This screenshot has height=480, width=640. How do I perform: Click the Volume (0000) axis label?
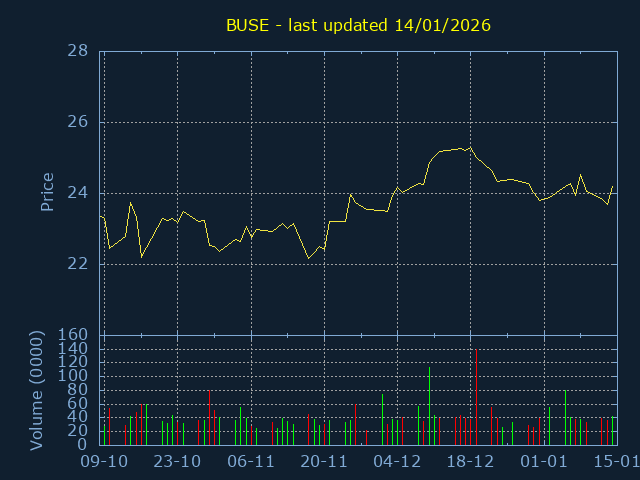[x=37, y=389]
